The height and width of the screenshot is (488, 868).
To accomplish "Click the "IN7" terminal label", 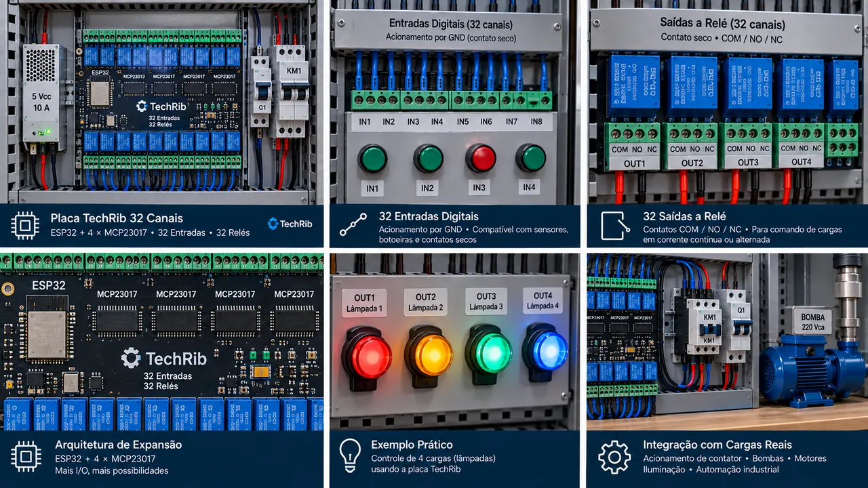I will click(x=512, y=122).
